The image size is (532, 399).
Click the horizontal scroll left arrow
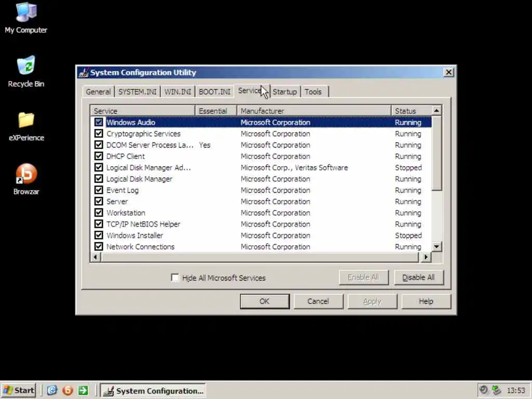coord(96,257)
